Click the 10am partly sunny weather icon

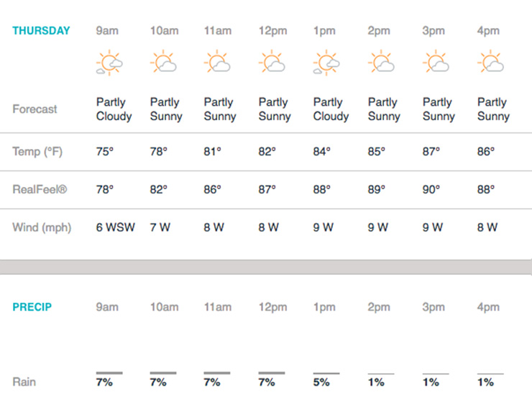[163, 61]
